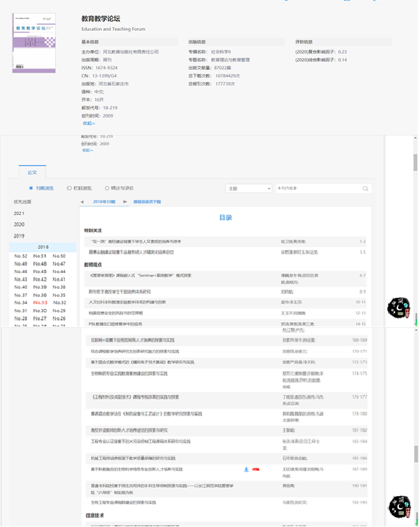Click the lower floating mascot icon
The height and width of the screenshot is (527, 420).
[x=400, y=506]
